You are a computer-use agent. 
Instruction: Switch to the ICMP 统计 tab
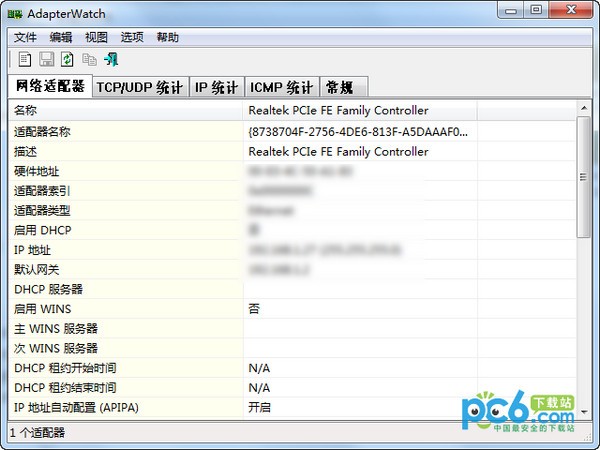point(282,87)
